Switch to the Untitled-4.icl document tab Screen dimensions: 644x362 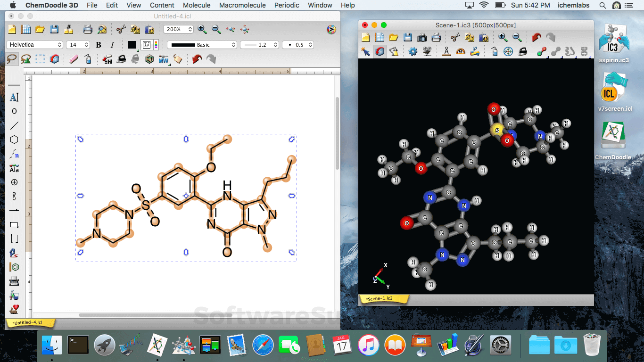29,322
